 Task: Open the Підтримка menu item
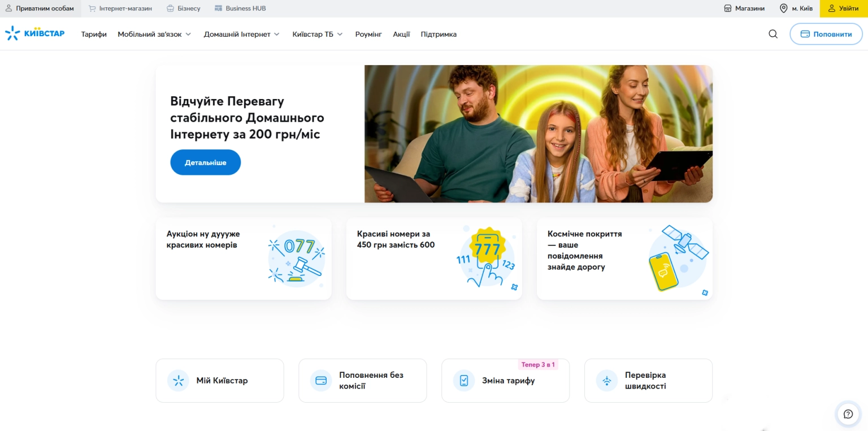(x=439, y=35)
